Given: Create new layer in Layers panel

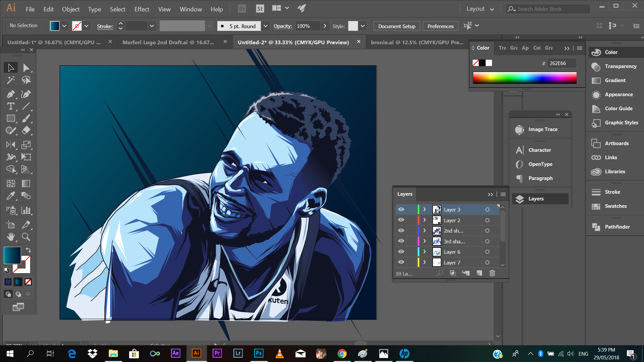Looking at the screenshot, I should coord(479,273).
